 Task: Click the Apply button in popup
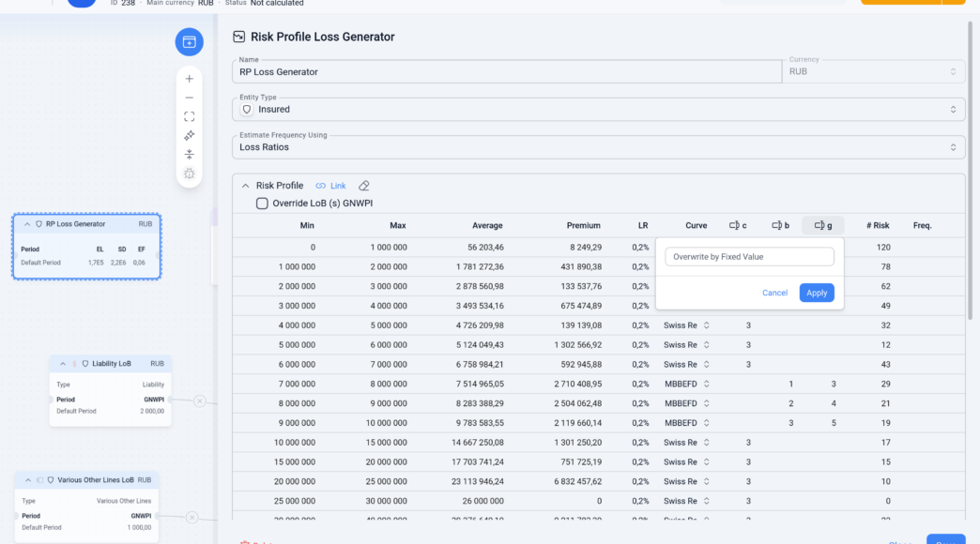(x=817, y=293)
